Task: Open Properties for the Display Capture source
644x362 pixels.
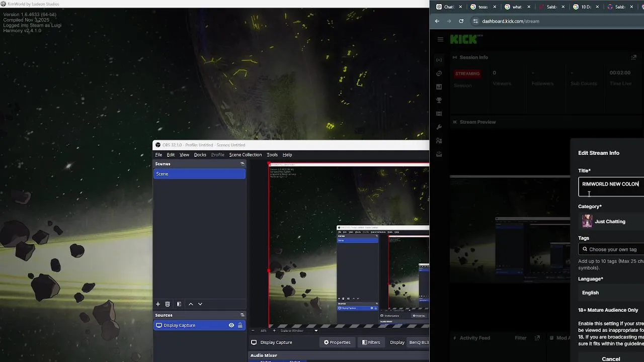Action: click(x=337, y=342)
